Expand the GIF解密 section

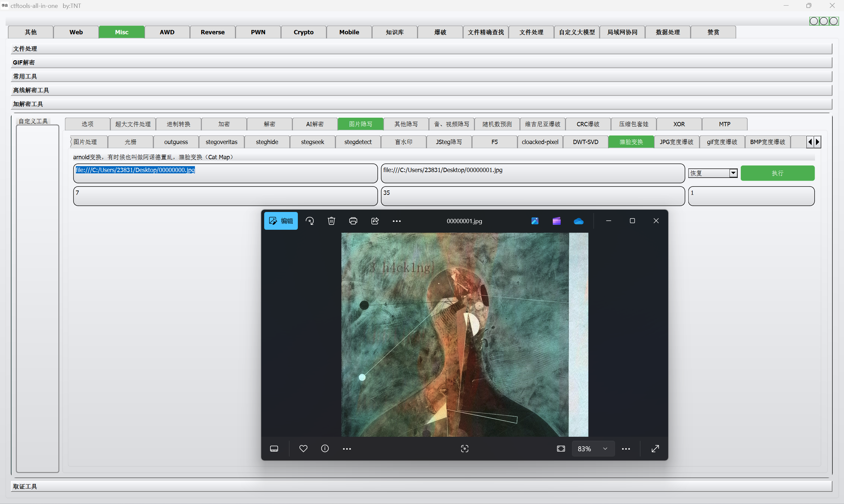pos(421,63)
